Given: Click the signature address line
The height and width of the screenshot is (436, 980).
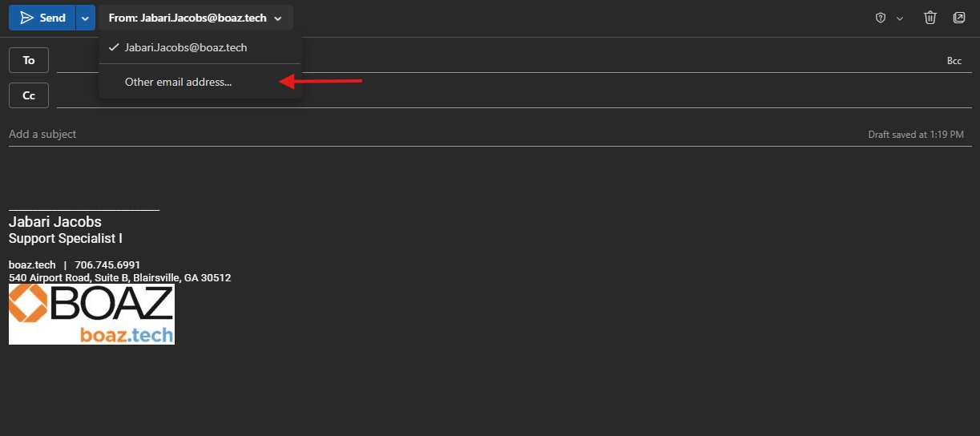Looking at the screenshot, I should 120,278.
